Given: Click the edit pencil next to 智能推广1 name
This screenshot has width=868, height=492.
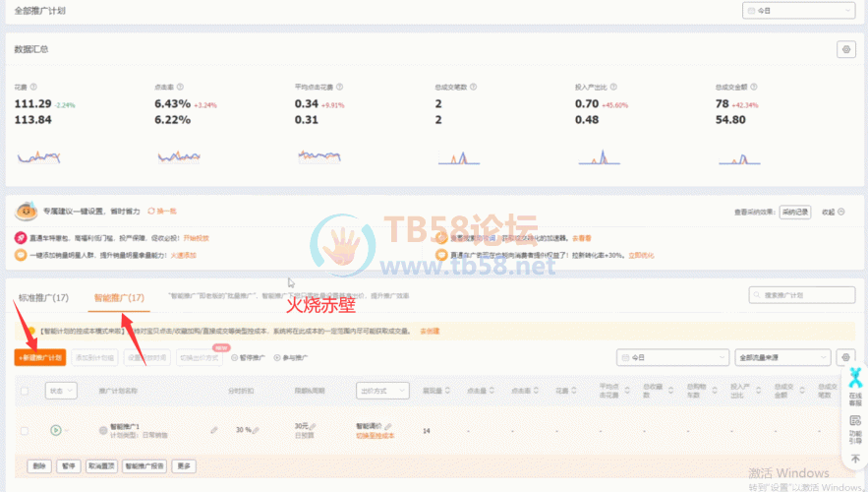Looking at the screenshot, I should (x=214, y=430).
